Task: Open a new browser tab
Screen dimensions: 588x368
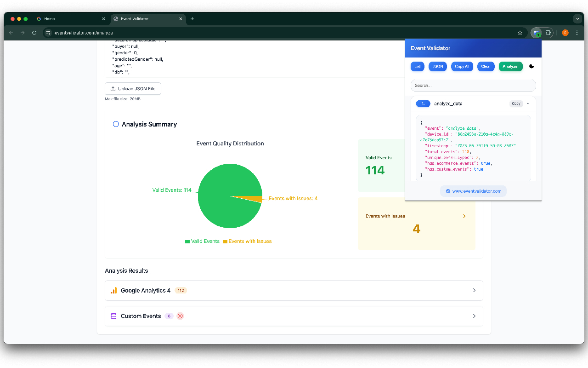Action: pos(192,19)
